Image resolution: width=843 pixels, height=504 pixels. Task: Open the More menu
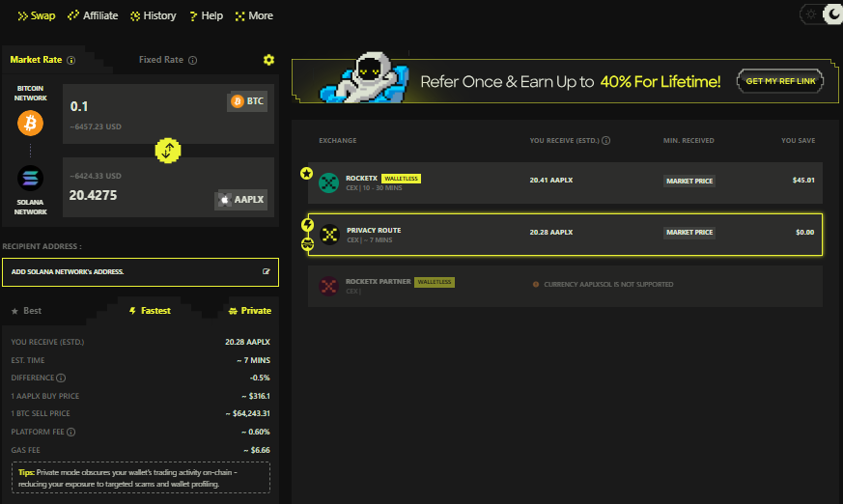pos(254,15)
